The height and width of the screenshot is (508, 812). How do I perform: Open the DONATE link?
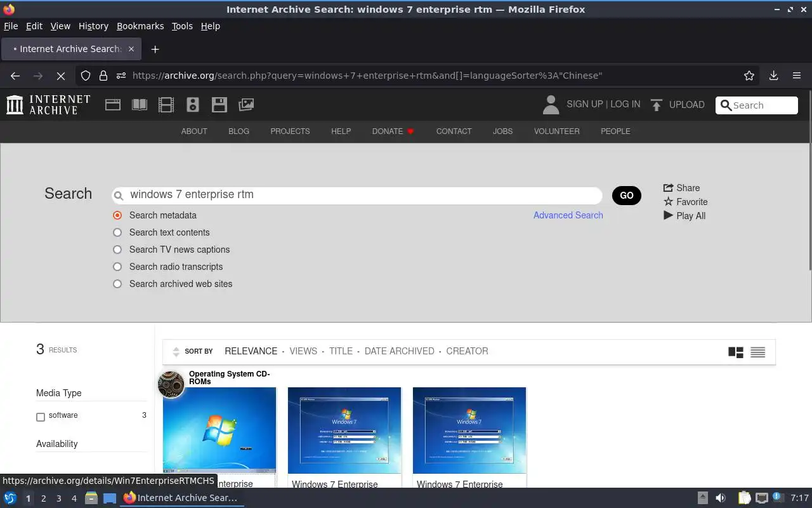(393, 131)
